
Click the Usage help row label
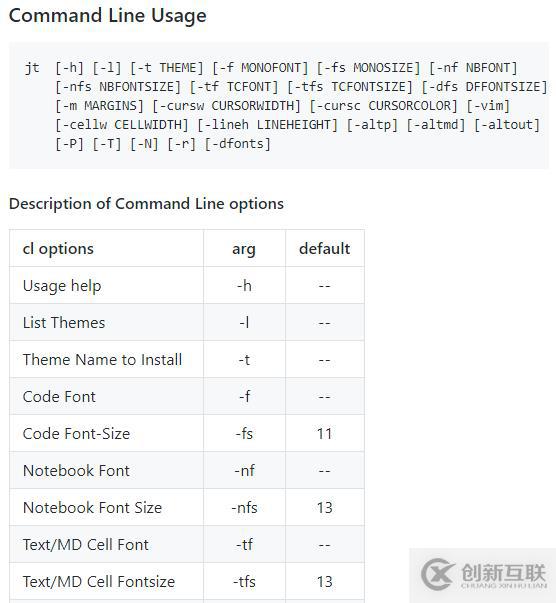[x=62, y=286]
